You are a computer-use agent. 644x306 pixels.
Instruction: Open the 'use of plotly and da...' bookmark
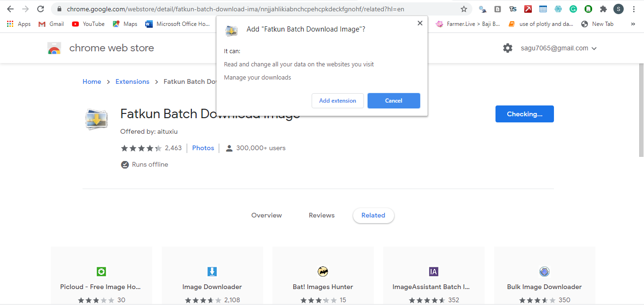pos(541,24)
